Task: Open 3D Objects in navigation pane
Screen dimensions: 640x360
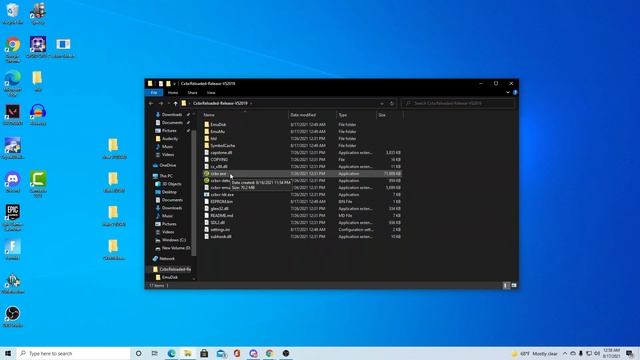Action: pyautogui.click(x=168, y=184)
